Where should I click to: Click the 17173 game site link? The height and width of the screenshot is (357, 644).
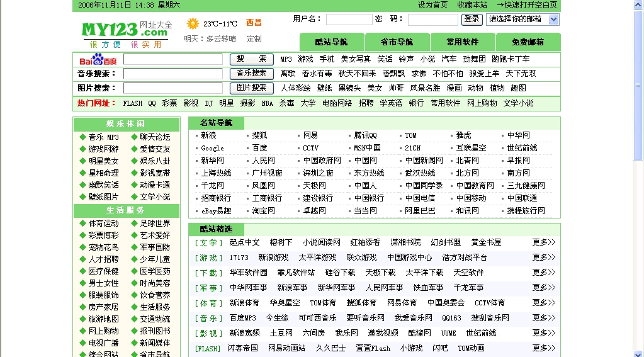click(x=239, y=258)
